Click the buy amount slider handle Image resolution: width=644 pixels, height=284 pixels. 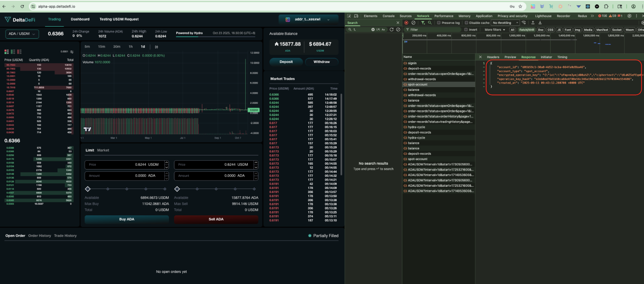pos(88,189)
